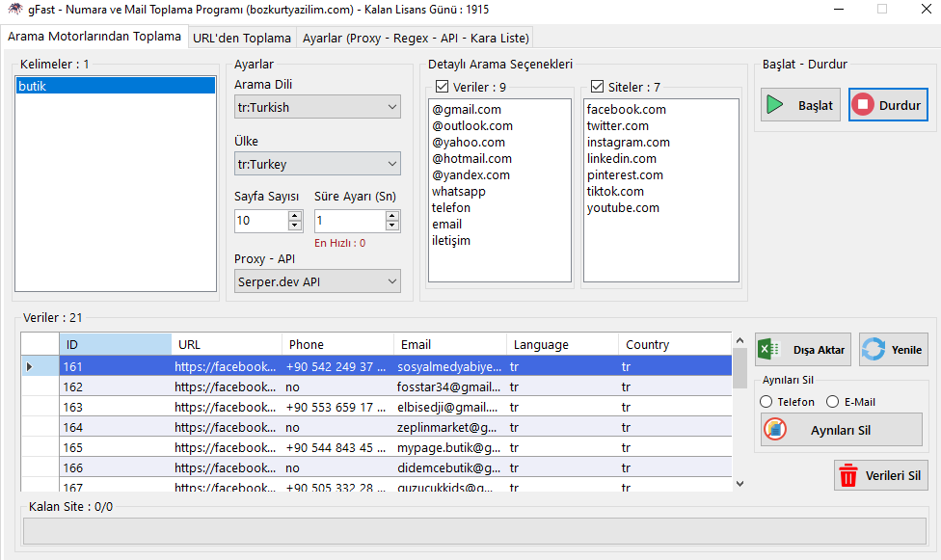
Task: Select '@hotmail.com' in Veriler list
Action: [x=471, y=158]
